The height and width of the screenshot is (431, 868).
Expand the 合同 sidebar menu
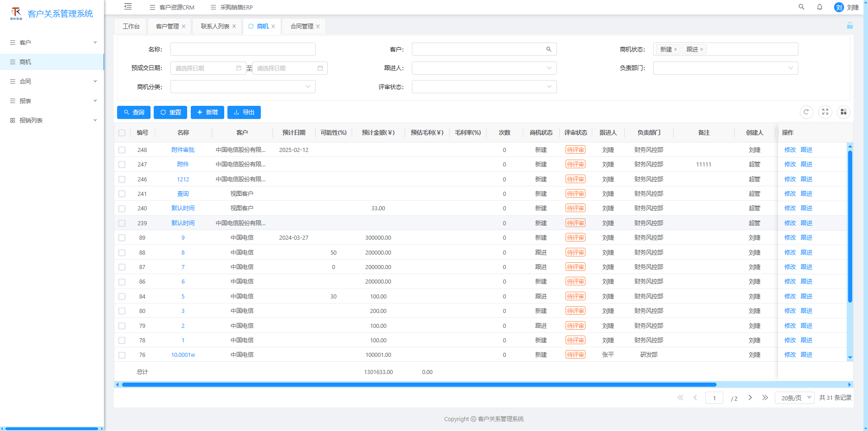(52, 81)
